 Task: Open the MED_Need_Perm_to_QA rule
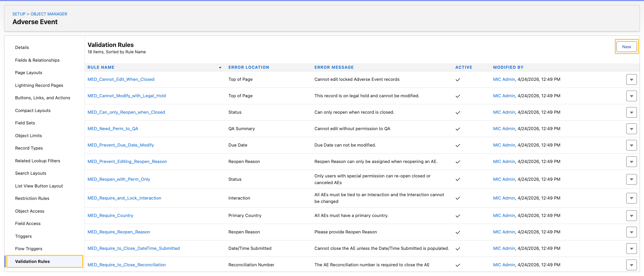click(113, 129)
